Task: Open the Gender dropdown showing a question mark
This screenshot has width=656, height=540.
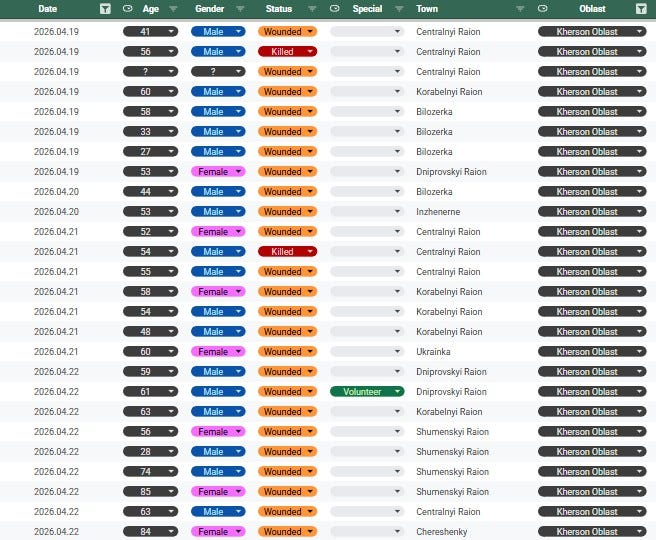Action: (218, 72)
